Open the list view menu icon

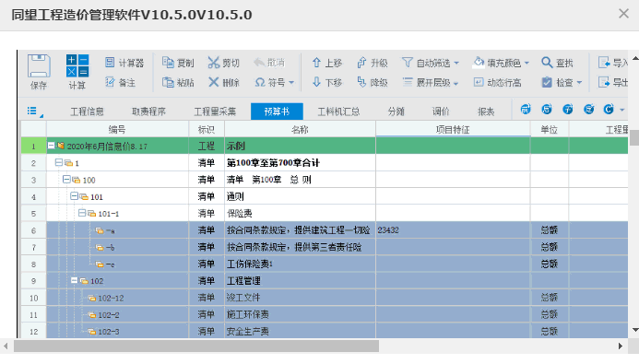[35, 112]
